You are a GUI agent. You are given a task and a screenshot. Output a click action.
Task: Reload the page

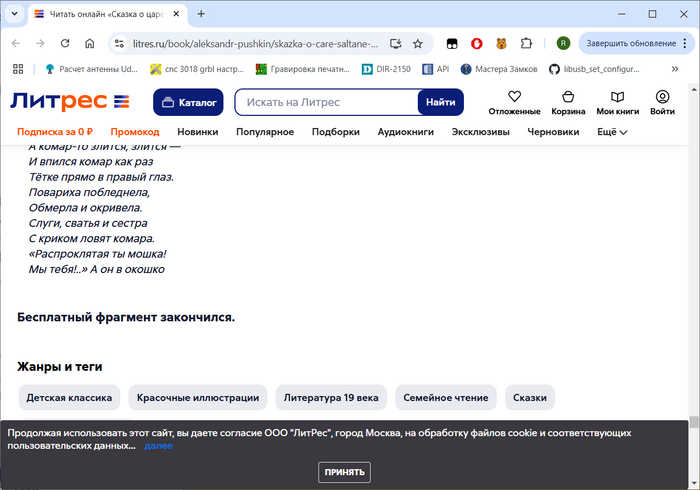(x=65, y=43)
